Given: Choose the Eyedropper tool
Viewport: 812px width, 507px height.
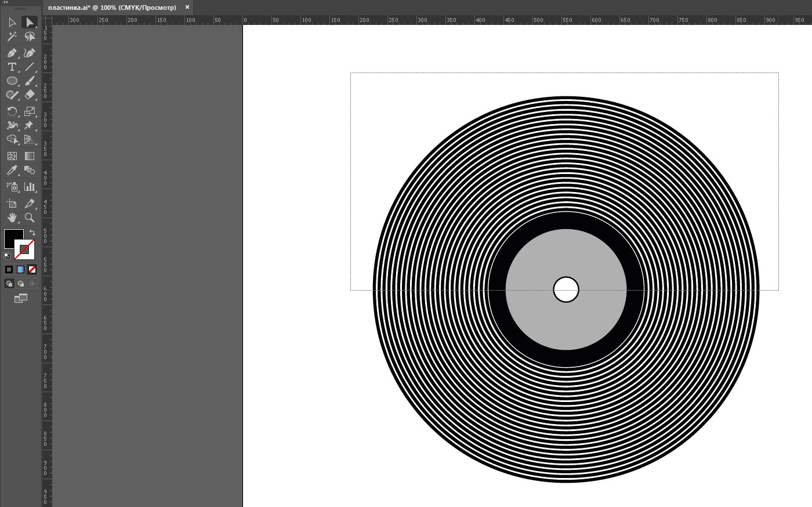Looking at the screenshot, I should [x=12, y=170].
